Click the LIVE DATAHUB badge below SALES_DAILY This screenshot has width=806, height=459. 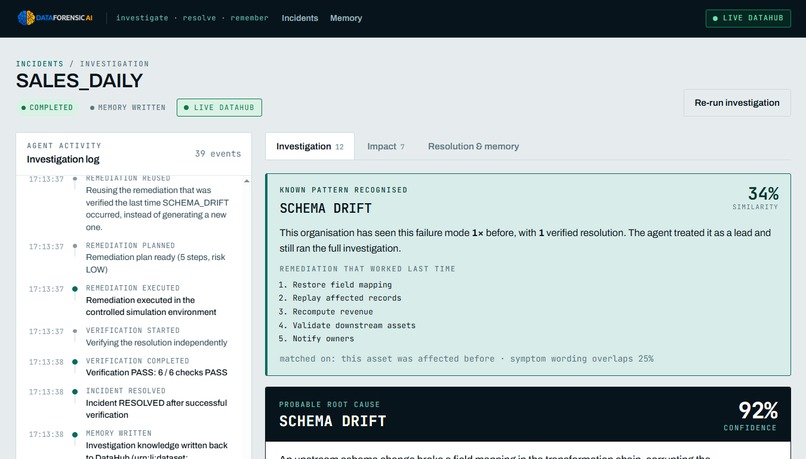219,107
